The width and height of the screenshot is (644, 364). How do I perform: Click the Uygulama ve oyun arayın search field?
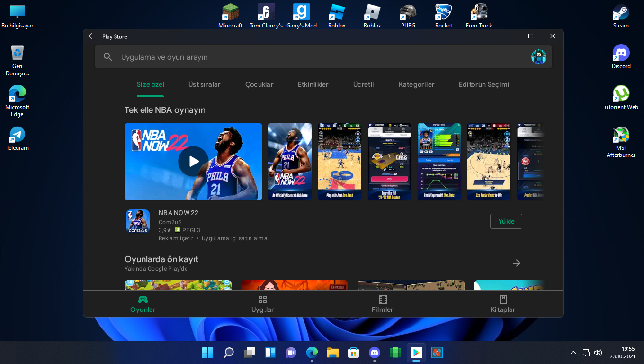point(323,57)
